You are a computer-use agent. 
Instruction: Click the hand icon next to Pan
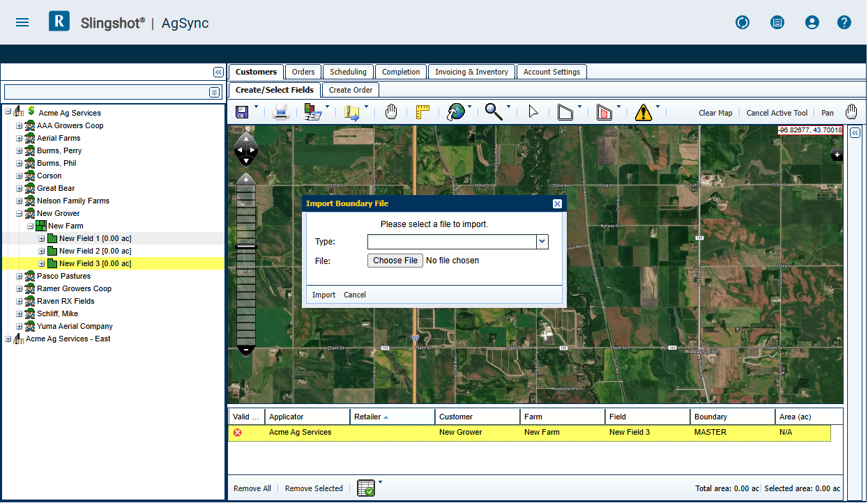point(851,112)
